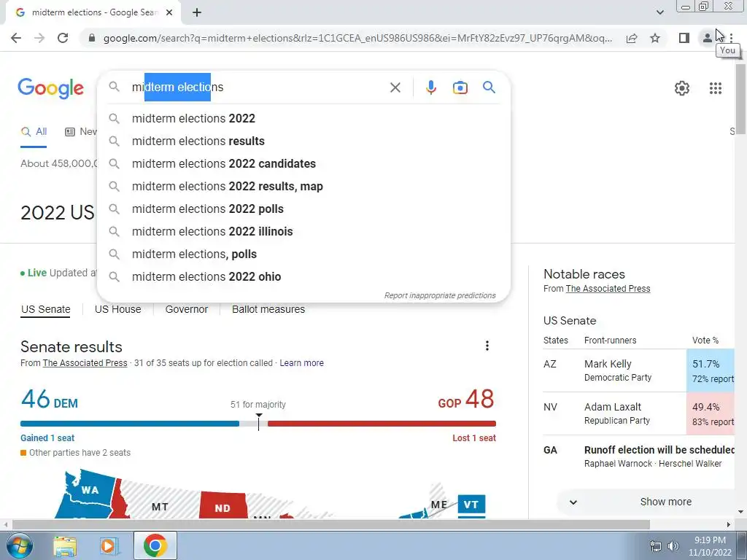The height and width of the screenshot is (560, 747).
Task: Open Windows Media Player from the taskbar
Action: tap(109, 545)
